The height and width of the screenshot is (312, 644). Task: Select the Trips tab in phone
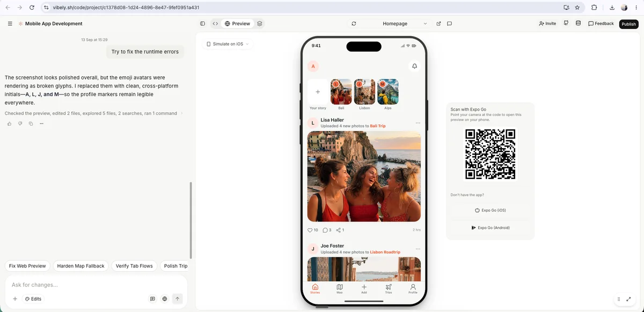pyautogui.click(x=389, y=288)
